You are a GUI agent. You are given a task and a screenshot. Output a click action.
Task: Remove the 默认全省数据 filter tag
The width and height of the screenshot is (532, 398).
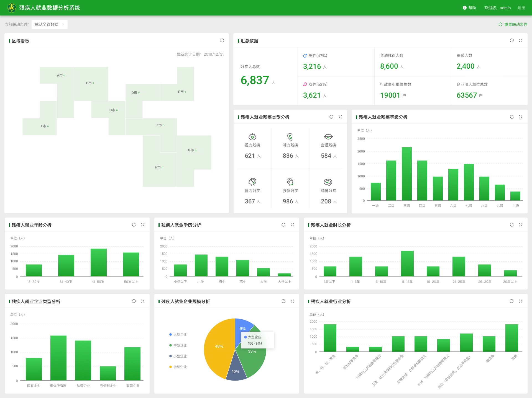pos(63,24)
